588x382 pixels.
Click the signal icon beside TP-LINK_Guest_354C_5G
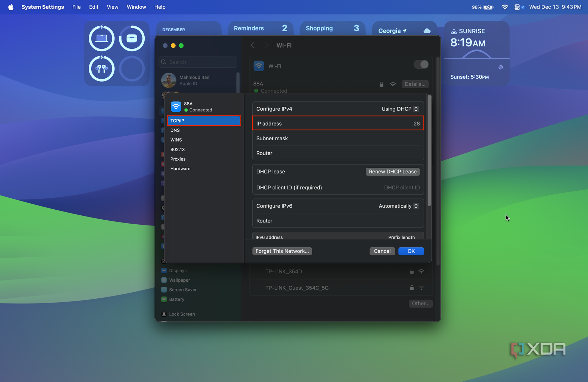(x=422, y=288)
